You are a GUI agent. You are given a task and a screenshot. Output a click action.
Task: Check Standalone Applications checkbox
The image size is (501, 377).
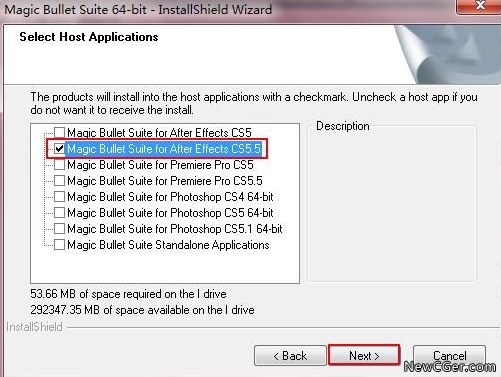click(59, 245)
